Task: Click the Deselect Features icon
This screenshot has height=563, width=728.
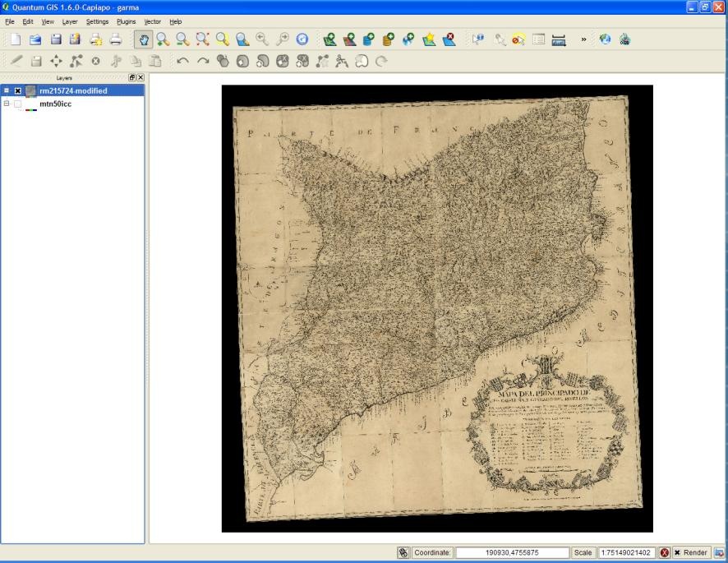Action: (x=518, y=39)
